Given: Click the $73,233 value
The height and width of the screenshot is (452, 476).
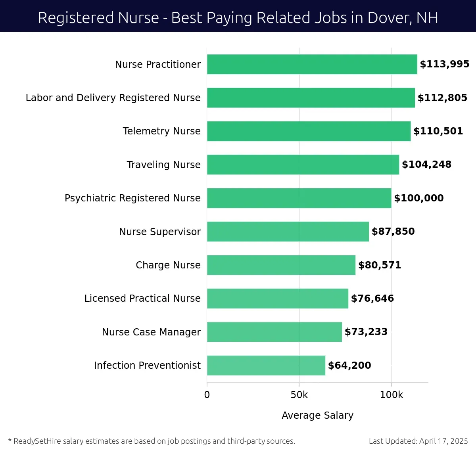Looking at the screenshot, I should pos(366,332).
